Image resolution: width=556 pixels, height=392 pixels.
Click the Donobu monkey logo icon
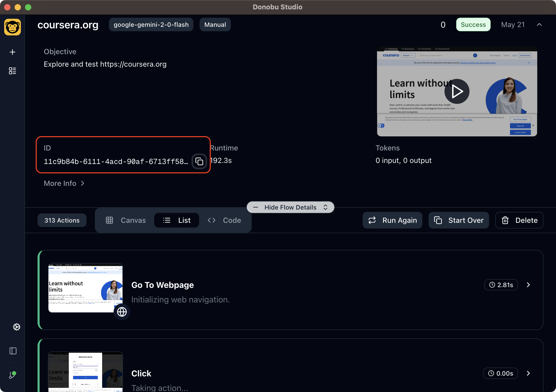tap(13, 27)
